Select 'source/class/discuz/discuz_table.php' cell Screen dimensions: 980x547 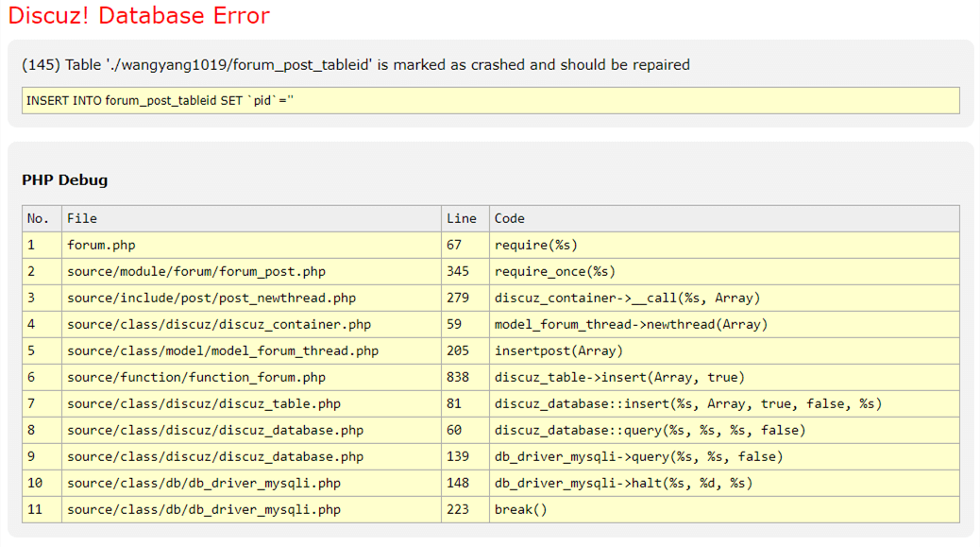[252, 403]
